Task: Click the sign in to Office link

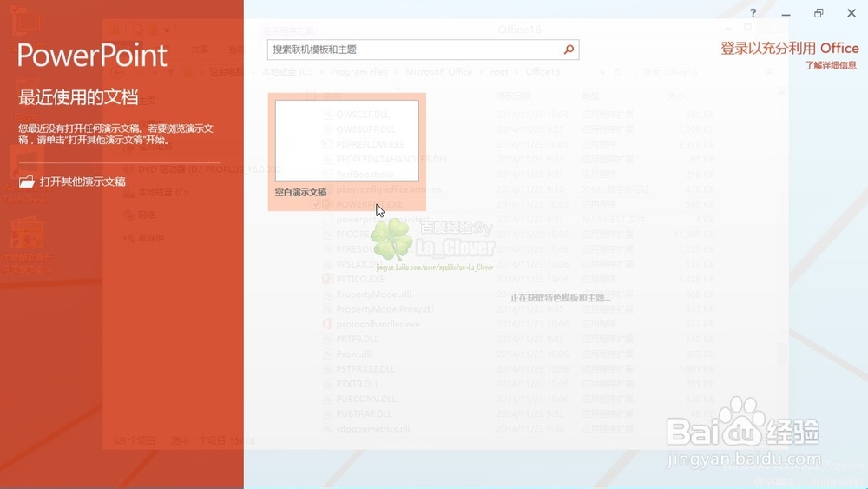Action: click(x=789, y=48)
